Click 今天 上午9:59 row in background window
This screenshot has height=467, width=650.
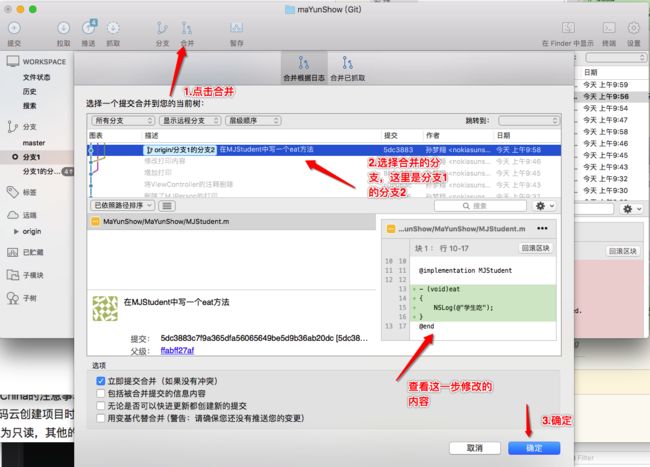[613, 85]
